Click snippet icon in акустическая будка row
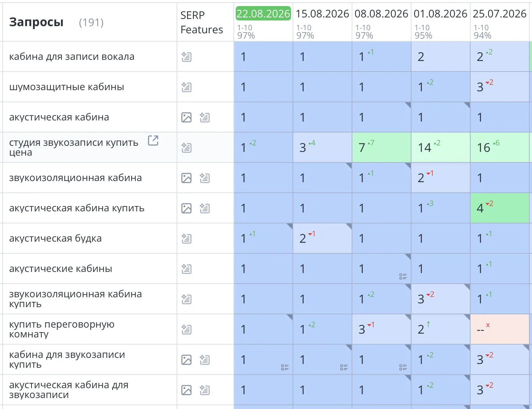Screen dimensions: 532x409 click(x=186, y=239)
